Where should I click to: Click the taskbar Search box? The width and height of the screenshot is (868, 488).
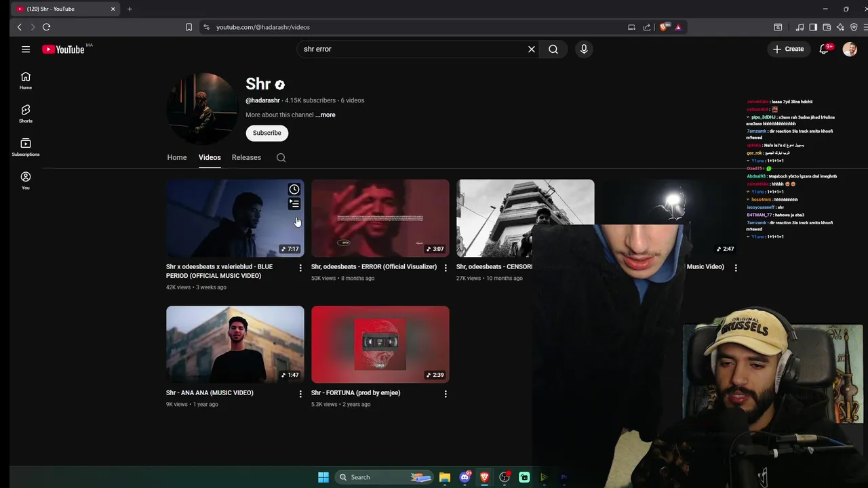coord(384,477)
